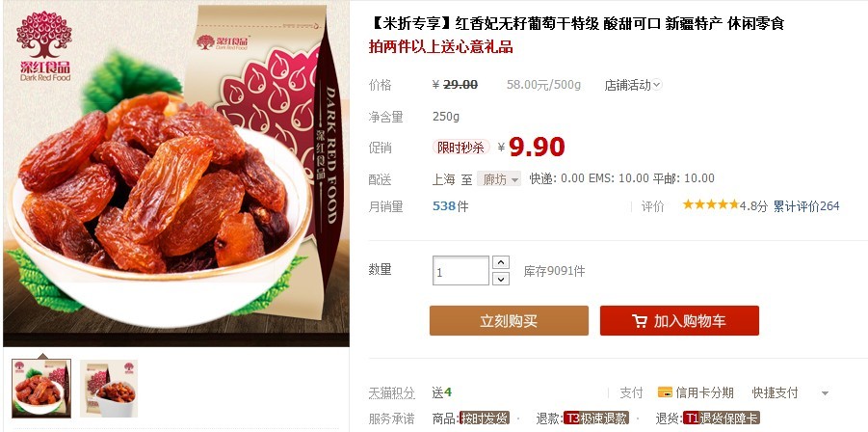
Task: Click the 按时发货 service badge
Action: pos(485,418)
